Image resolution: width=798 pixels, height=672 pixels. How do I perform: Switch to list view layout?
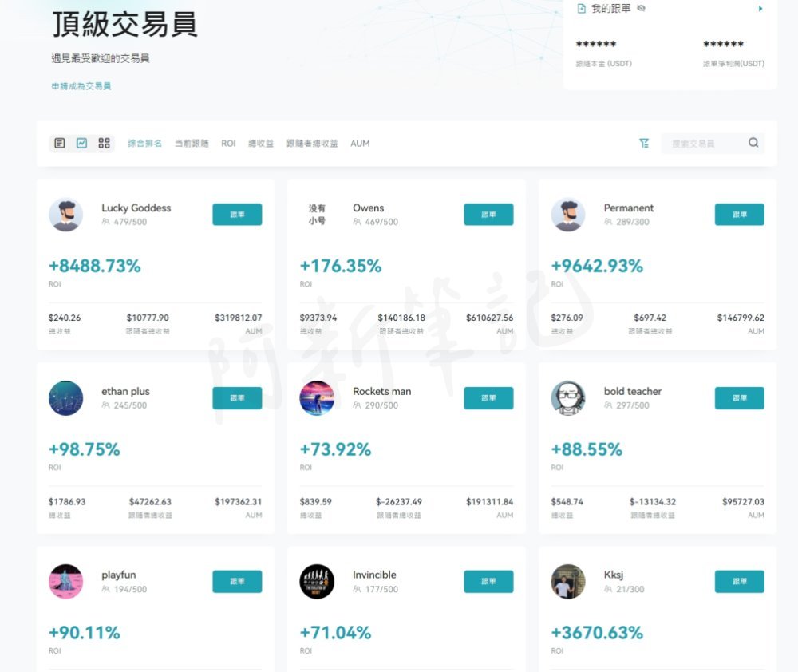pyautogui.click(x=59, y=143)
